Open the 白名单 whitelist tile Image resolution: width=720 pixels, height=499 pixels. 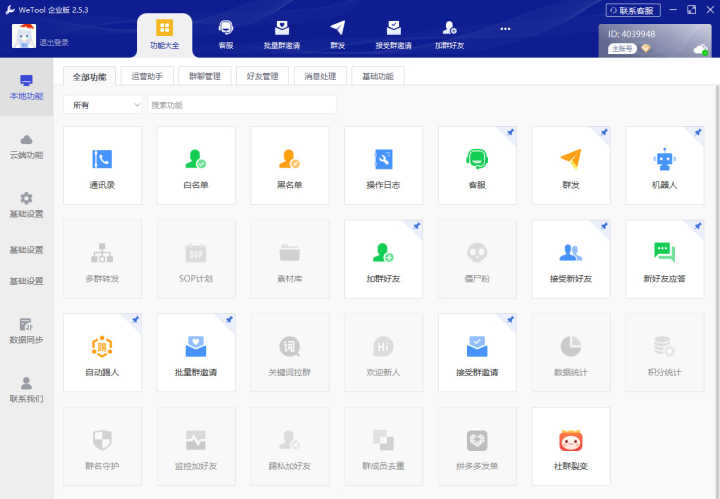[x=196, y=166]
